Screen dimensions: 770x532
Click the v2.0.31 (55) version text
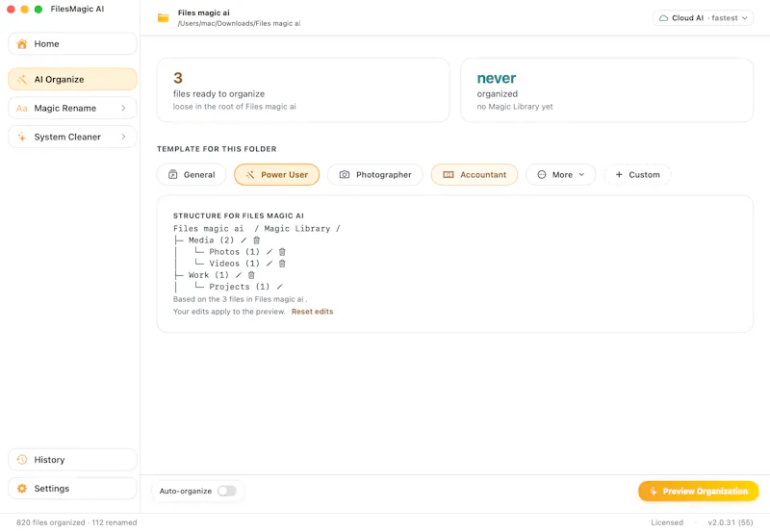click(x=731, y=522)
